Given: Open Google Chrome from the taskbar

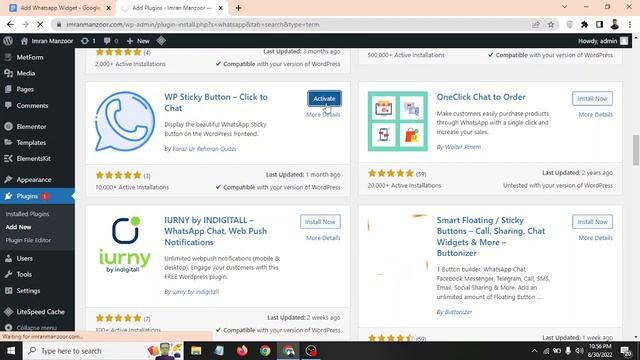Looking at the screenshot, I should pyautogui.click(x=265, y=351).
